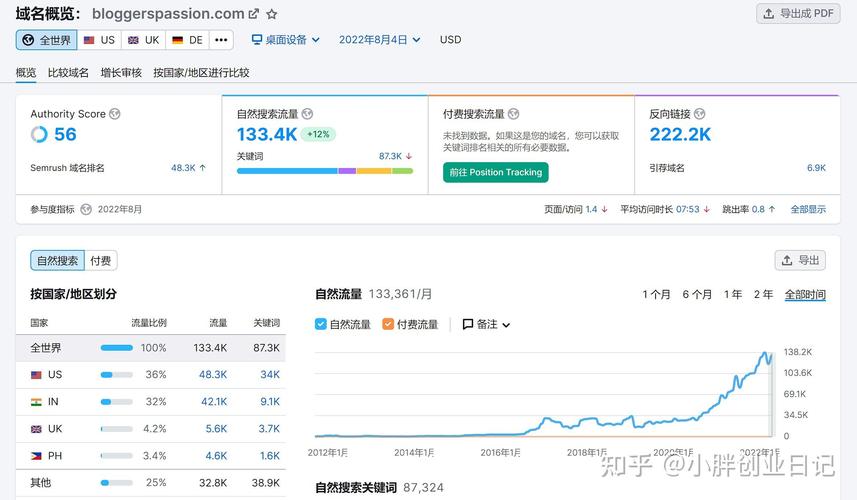Open the 增长审核 tab
The image size is (857, 500).
tap(121, 73)
